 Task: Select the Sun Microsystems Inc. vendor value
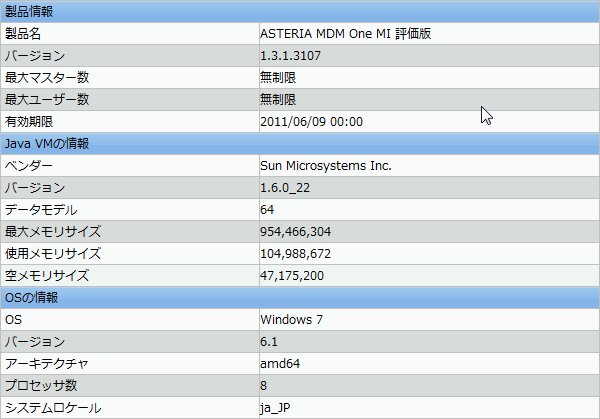tap(326, 166)
